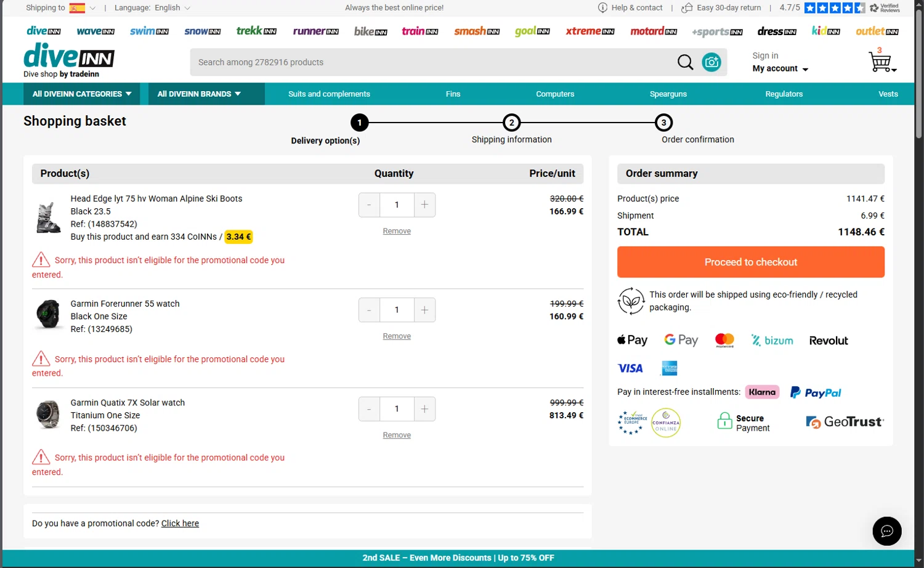This screenshot has height=568, width=924.
Task: Remove Garmin Quatix 7X Solar from basket
Action: pos(397,435)
